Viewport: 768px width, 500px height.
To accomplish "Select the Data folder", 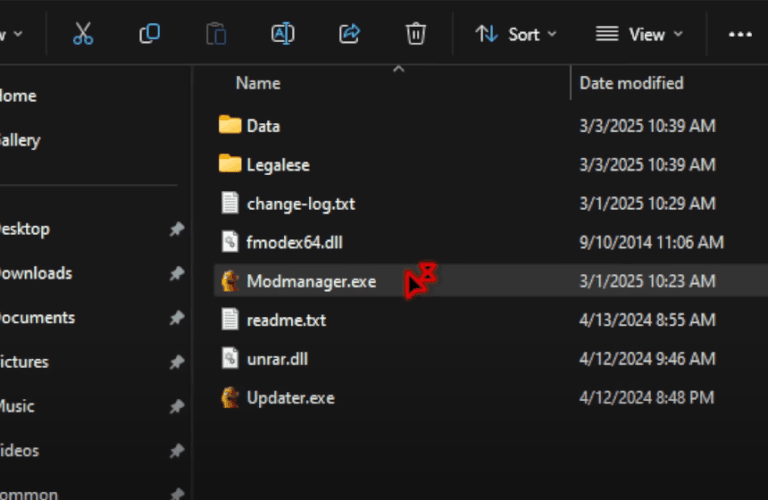I will 263,126.
